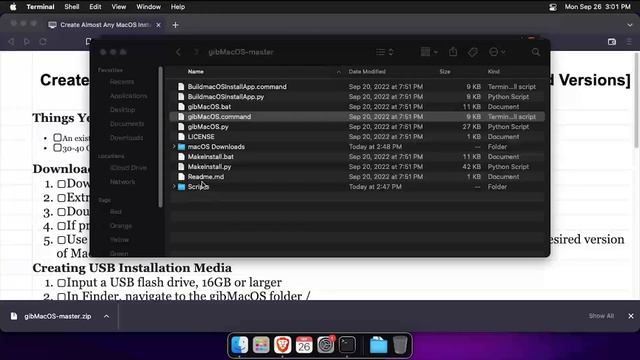This screenshot has height=360, width=640.
Task: Select the Orange tag in sidebar
Action: [x=121, y=226]
